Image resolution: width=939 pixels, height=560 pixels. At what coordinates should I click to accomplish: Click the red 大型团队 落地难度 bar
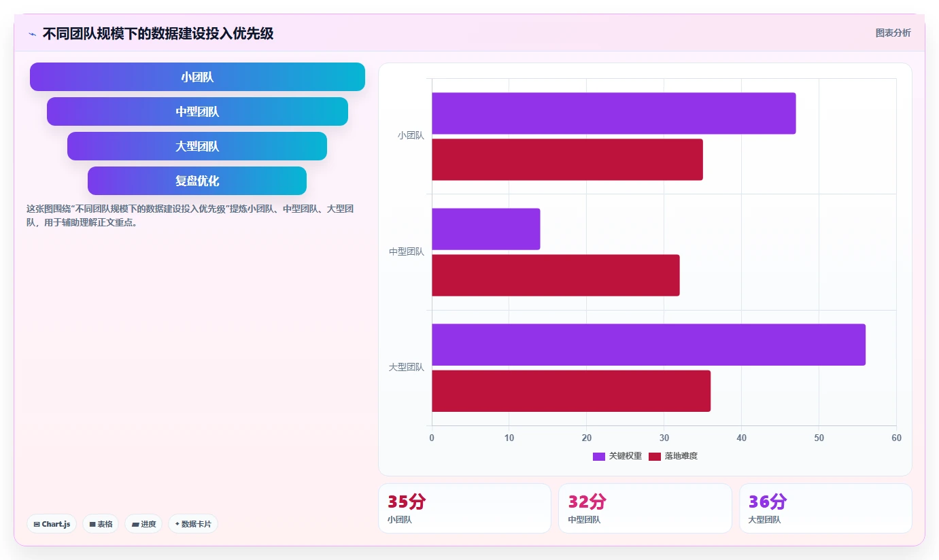coord(571,391)
